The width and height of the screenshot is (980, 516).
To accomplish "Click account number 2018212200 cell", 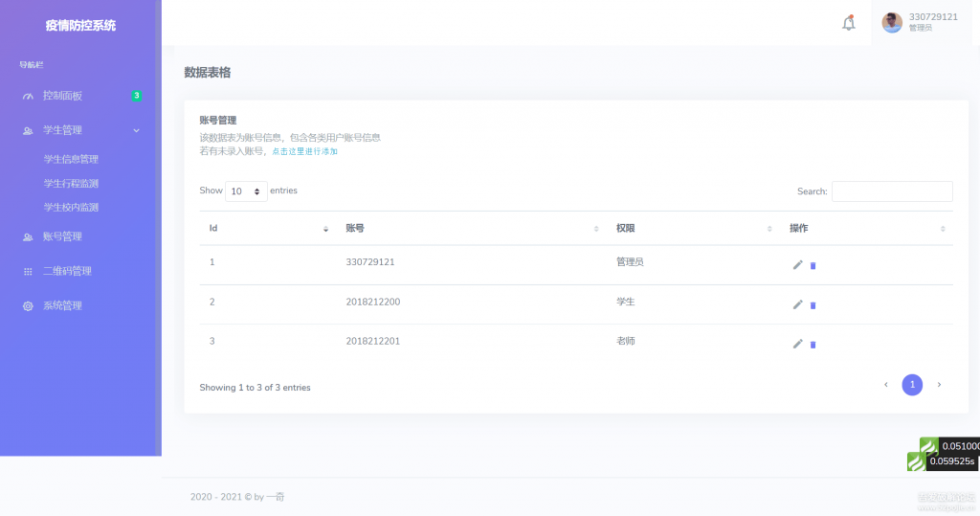I will (373, 302).
